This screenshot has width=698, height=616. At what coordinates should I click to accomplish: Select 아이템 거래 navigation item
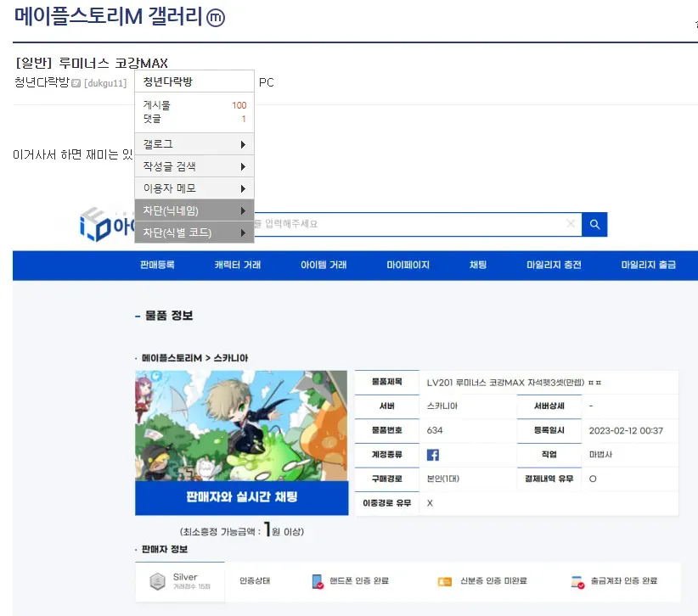[x=324, y=265]
